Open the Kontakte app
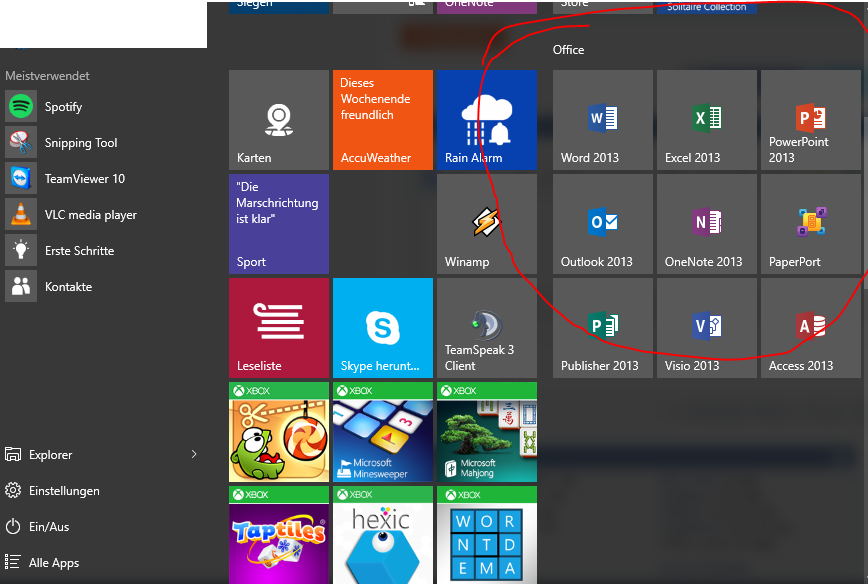Screen dimensions: 868x584 102,286
